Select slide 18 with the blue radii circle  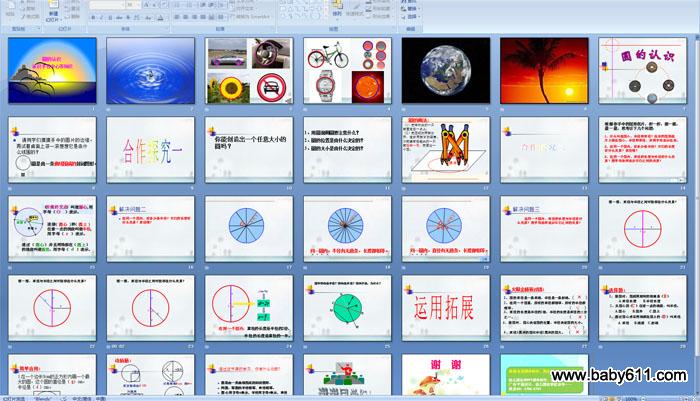click(x=347, y=229)
